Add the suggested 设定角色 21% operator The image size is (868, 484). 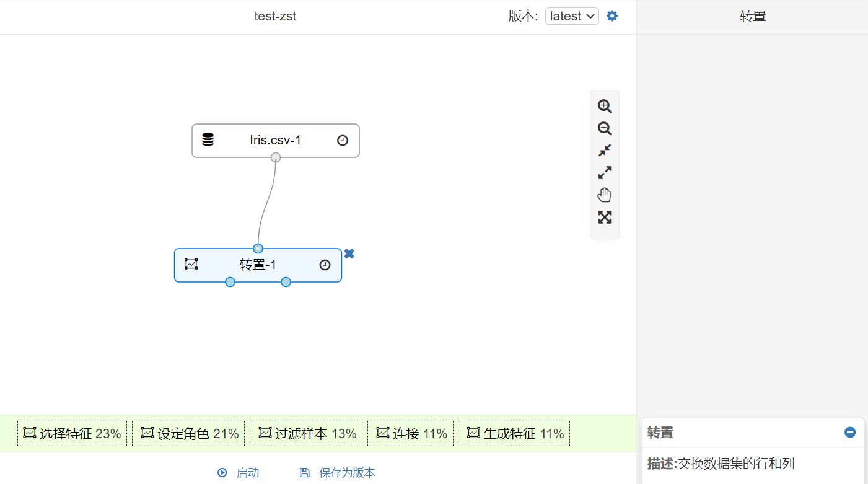tap(188, 434)
